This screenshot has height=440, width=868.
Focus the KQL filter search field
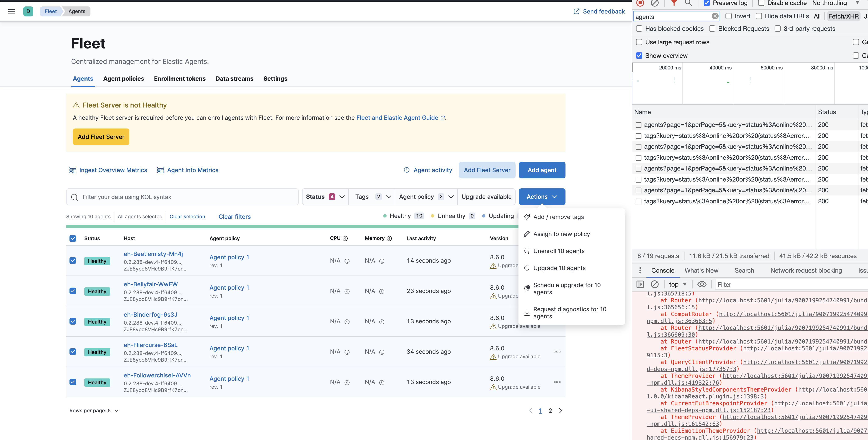point(182,197)
